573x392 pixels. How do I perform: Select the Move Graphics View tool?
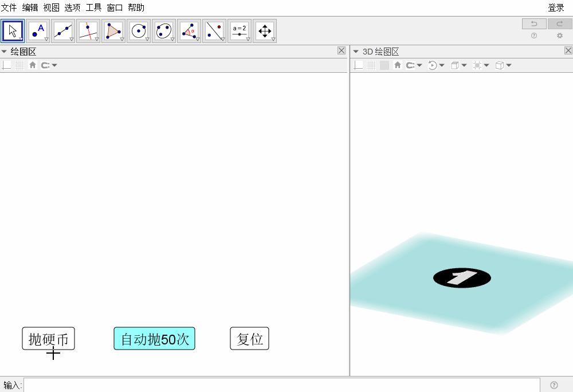point(265,31)
